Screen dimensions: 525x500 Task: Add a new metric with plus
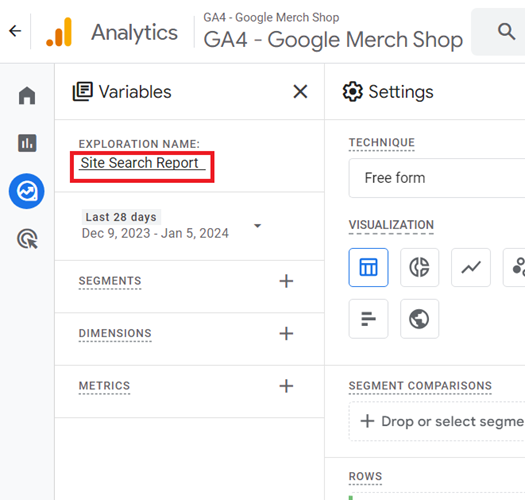[x=286, y=386]
